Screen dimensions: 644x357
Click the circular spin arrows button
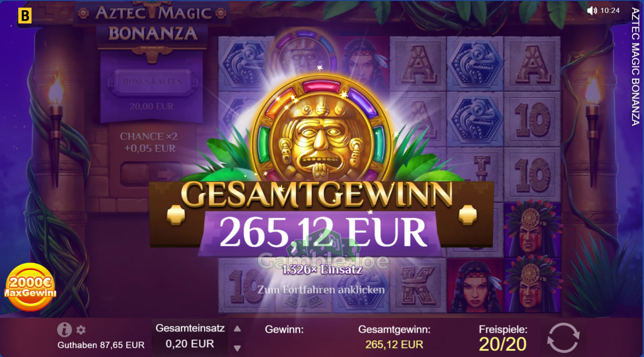[563, 338]
